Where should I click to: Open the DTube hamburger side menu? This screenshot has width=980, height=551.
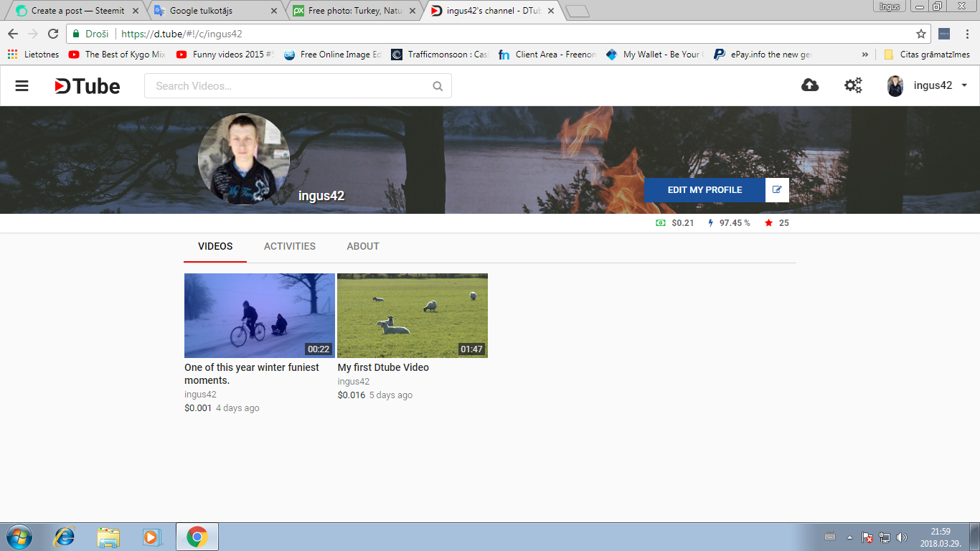(22, 86)
